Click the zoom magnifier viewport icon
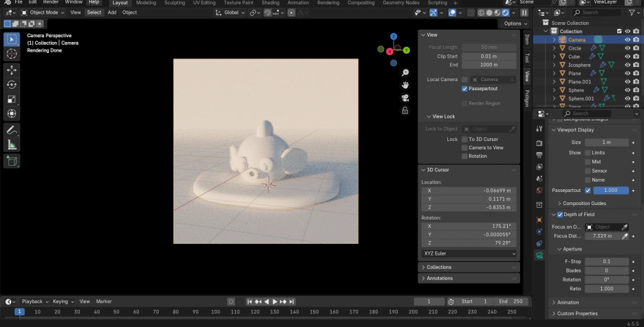The width and height of the screenshot is (644, 327). [x=405, y=72]
